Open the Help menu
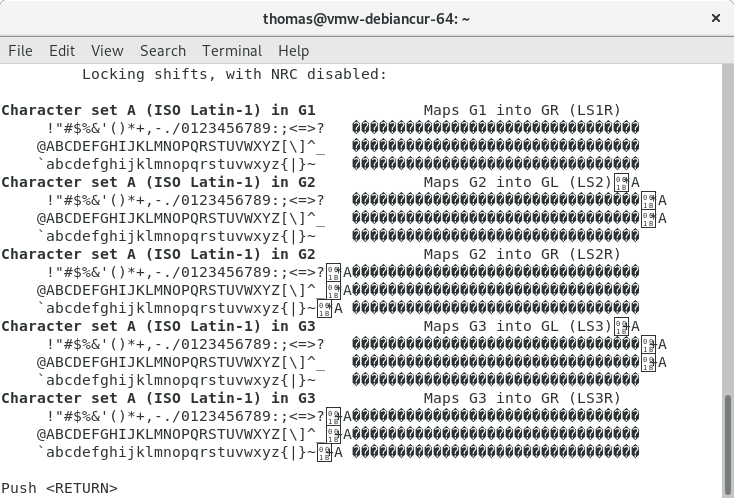The height and width of the screenshot is (498, 734). point(293,51)
